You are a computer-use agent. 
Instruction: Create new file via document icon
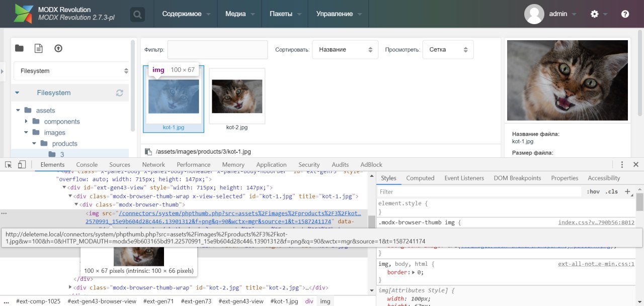tap(39, 48)
